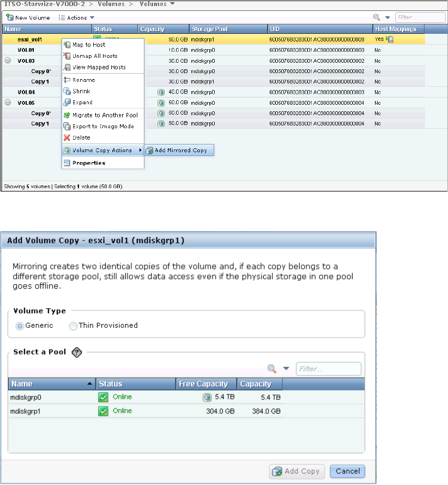448x485 pixels.
Task: Click the Filter field in the pool dialog
Action: tap(329, 369)
